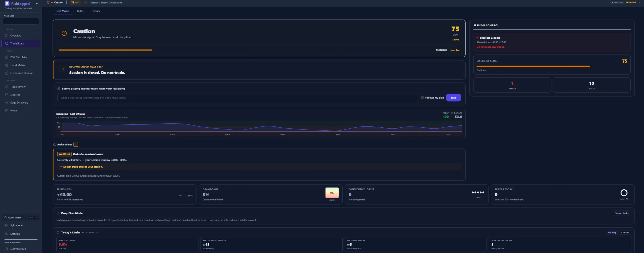
Task: Click the top bar 75/100 score
Action: (x=75, y=3)
